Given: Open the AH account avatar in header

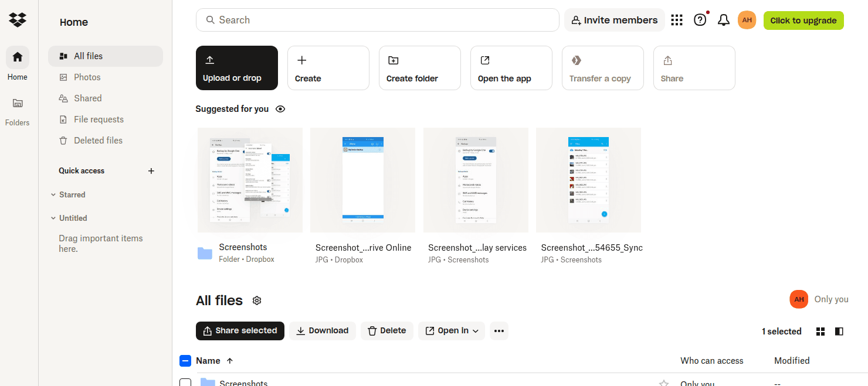Looking at the screenshot, I should coord(747,20).
